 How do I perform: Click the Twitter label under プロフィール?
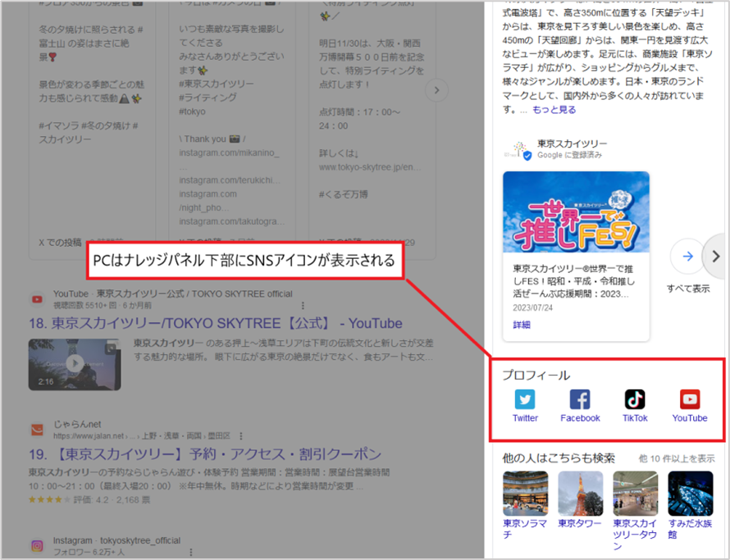pyautogui.click(x=525, y=418)
